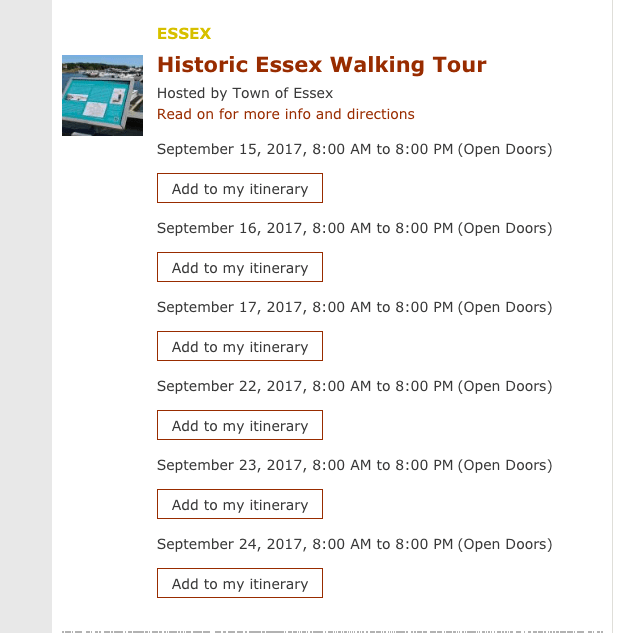Screen dimensions: 644x633
Task: Add the September 22 tour to my itinerary
Action: [240, 426]
